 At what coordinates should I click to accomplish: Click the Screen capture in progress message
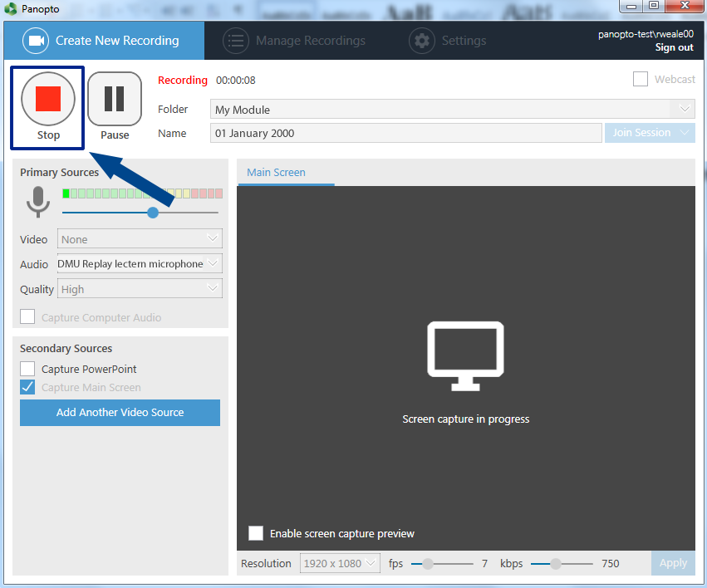(x=465, y=419)
